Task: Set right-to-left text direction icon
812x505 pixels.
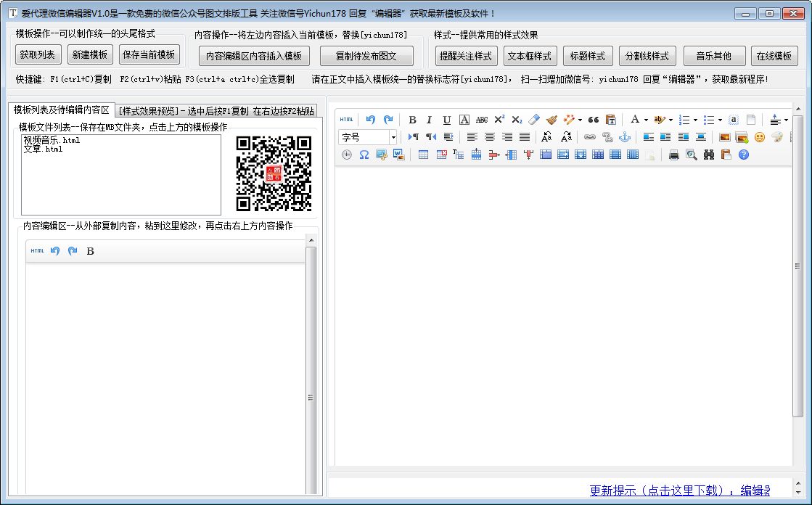Action: point(431,136)
